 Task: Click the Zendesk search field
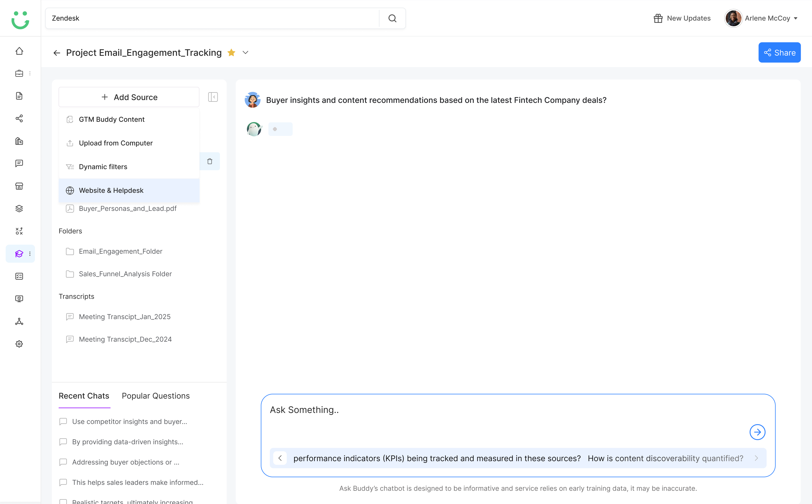pyautogui.click(x=212, y=18)
